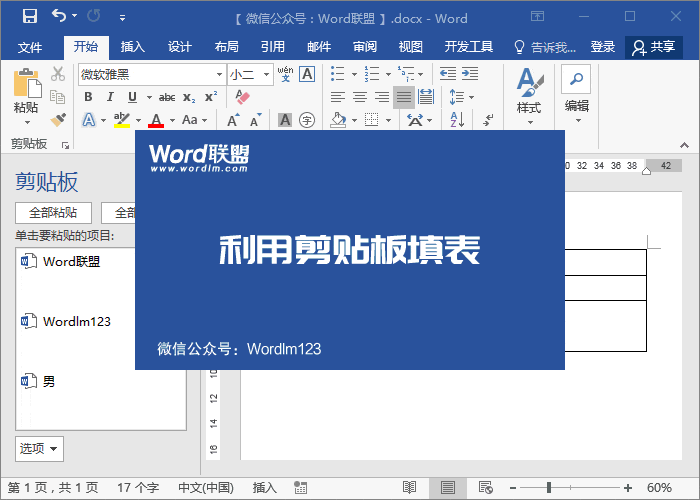Screen dimensions: 700x500
Task: Collapse the ribbon with the chevron
Action: [684, 145]
